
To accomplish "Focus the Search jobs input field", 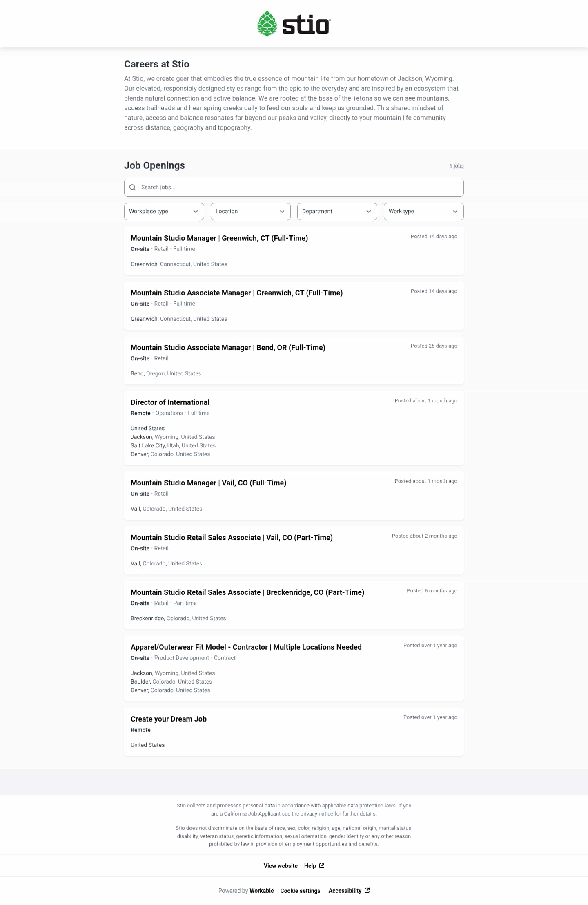I will tap(298, 188).
